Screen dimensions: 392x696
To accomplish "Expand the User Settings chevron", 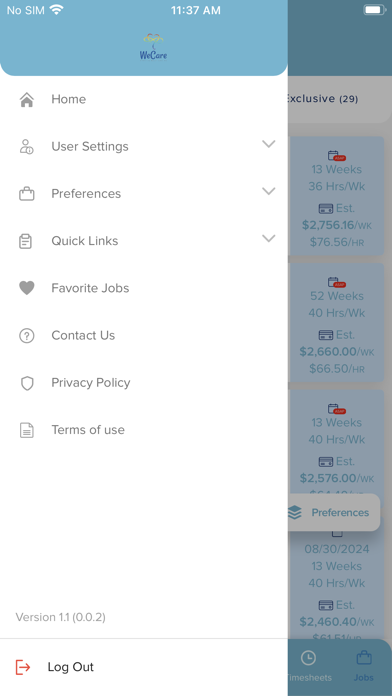I will pos(269,144).
